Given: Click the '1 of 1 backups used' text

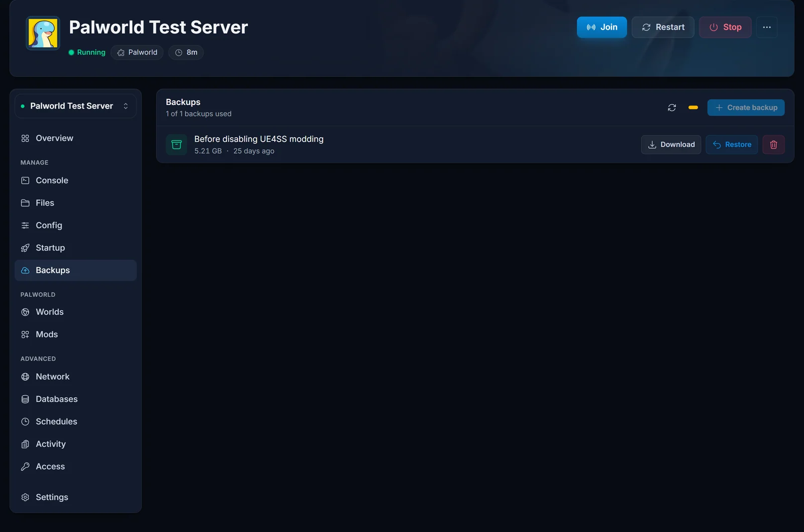Looking at the screenshot, I should 198,114.
